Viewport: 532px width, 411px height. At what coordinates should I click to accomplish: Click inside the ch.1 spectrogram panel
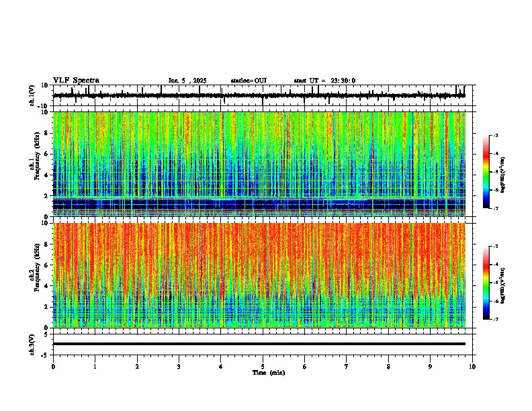(259, 164)
